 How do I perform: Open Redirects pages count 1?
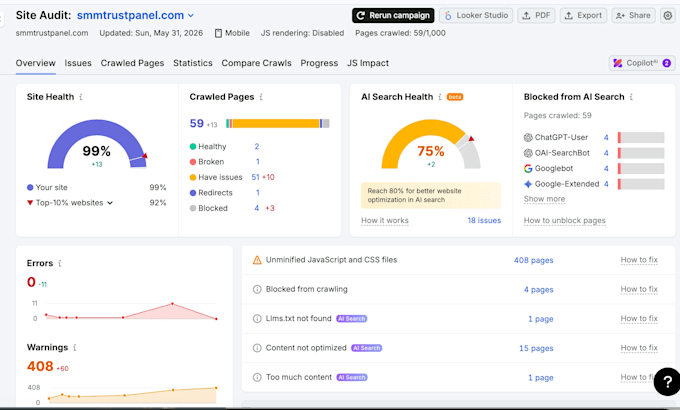pos(258,193)
